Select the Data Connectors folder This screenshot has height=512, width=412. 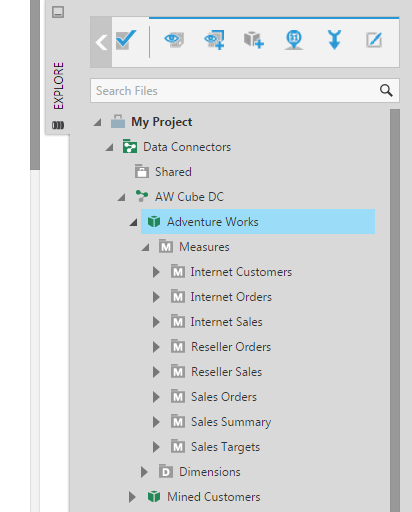187,147
